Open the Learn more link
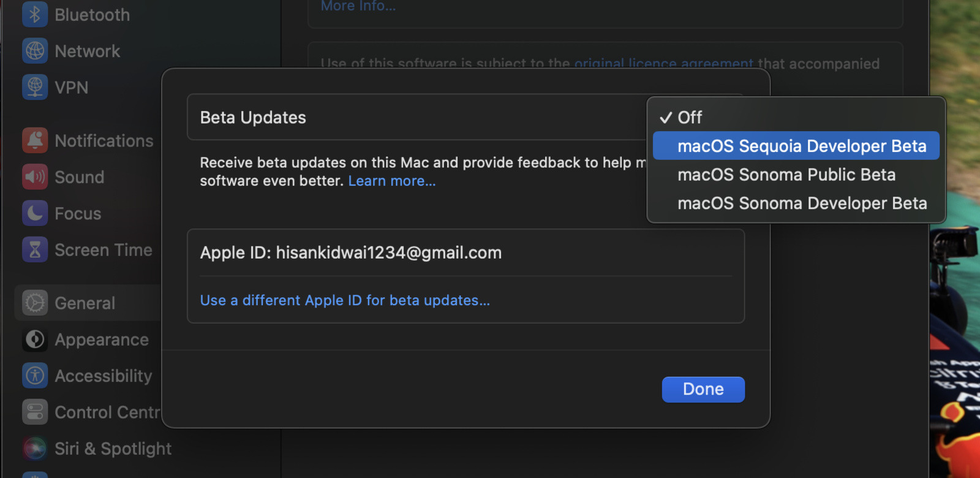The image size is (980, 478). pyautogui.click(x=392, y=181)
